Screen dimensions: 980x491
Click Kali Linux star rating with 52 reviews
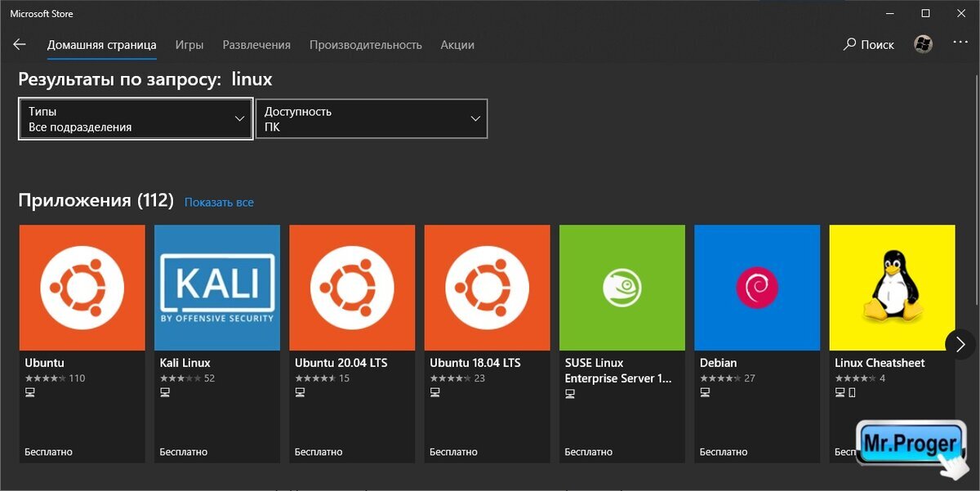pyautogui.click(x=187, y=378)
